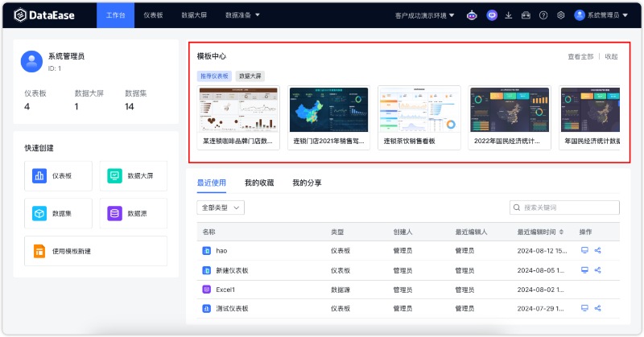
Task: Click the DataEase logo
Action: click(44, 15)
